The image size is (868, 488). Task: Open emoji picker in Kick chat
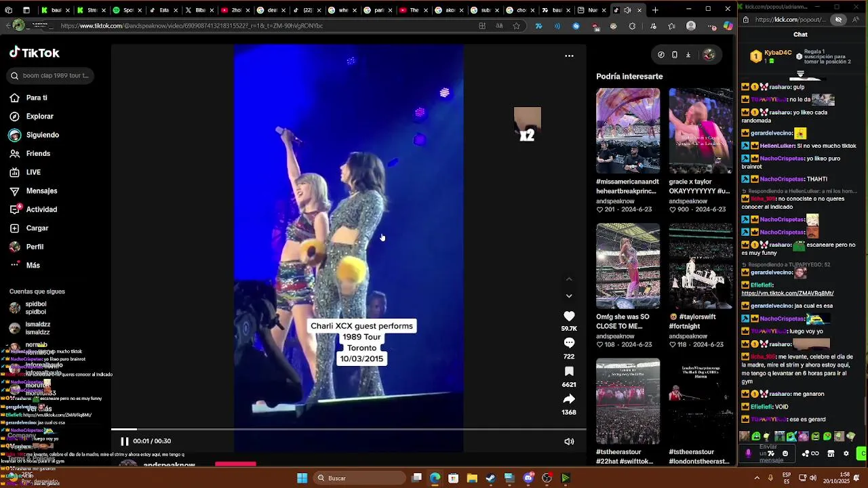[785, 453]
